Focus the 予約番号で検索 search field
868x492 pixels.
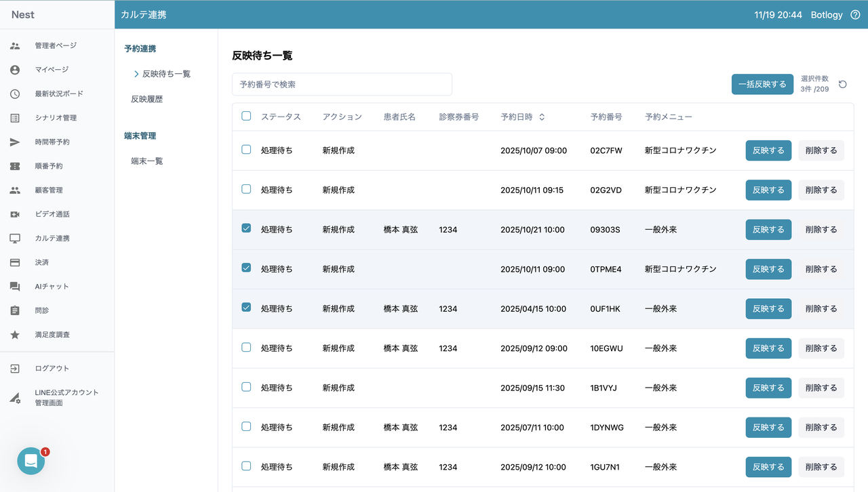[x=342, y=85]
